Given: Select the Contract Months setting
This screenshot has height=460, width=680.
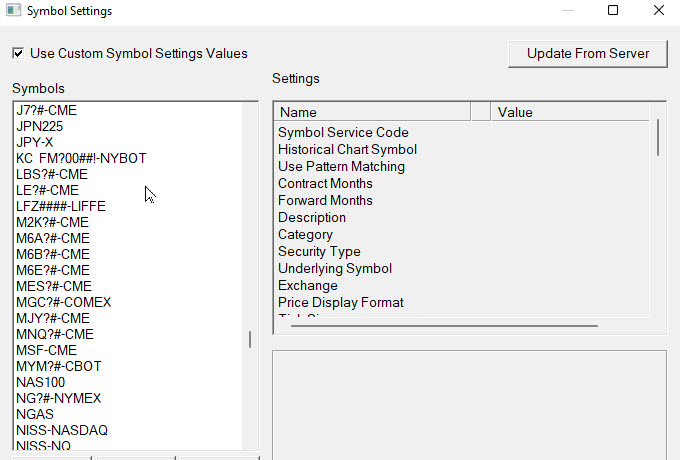Looking at the screenshot, I should [325, 183].
